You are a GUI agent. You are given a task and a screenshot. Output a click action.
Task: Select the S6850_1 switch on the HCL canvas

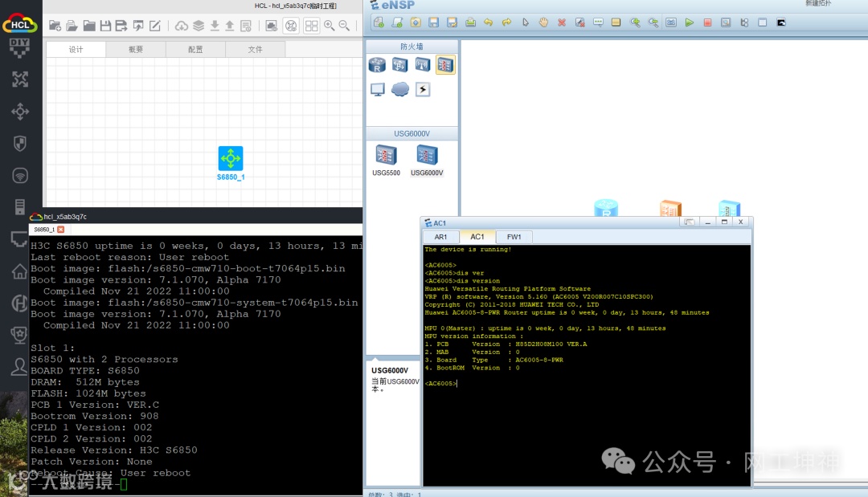click(x=231, y=159)
